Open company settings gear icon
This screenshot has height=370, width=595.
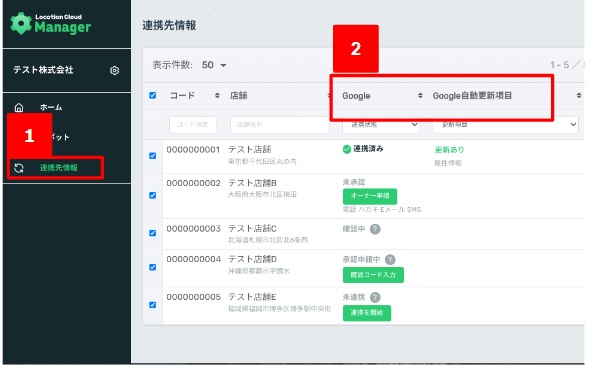114,70
